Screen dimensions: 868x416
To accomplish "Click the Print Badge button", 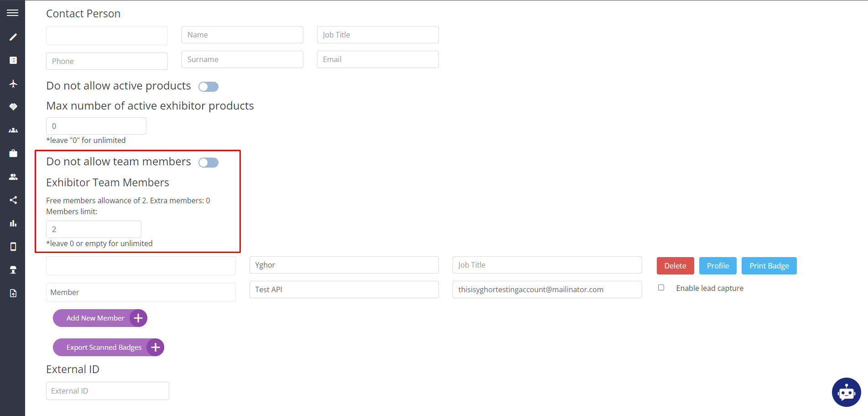I will tap(769, 265).
